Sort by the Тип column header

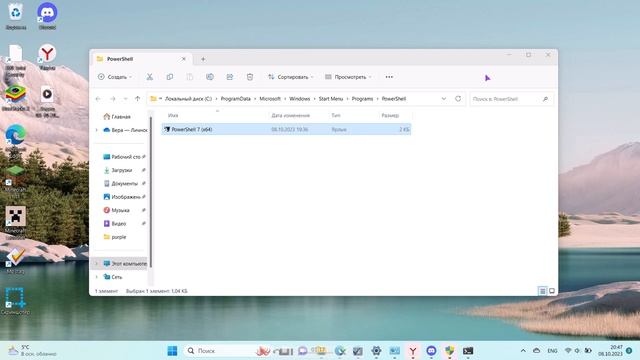(336, 116)
